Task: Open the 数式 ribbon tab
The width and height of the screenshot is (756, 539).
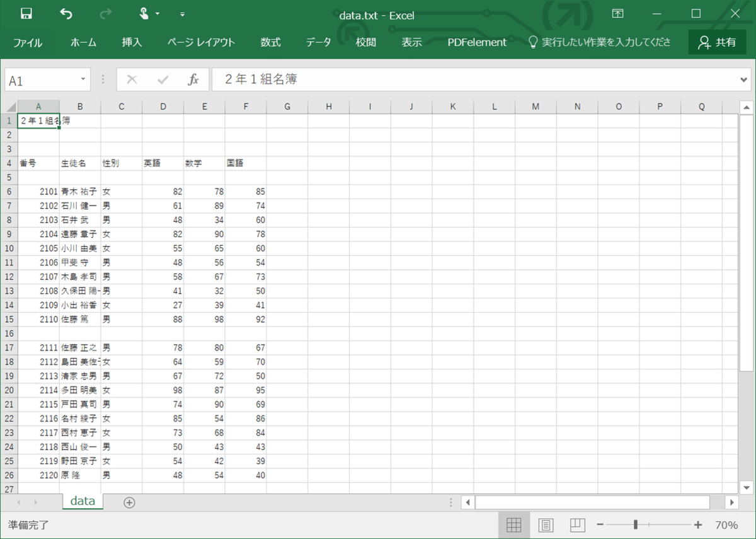Action: point(271,42)
